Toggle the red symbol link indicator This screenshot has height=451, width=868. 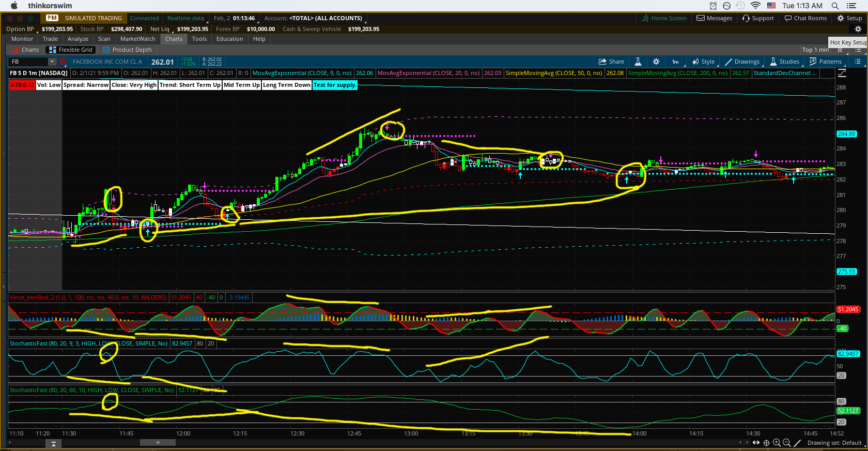tap(63, 62)
